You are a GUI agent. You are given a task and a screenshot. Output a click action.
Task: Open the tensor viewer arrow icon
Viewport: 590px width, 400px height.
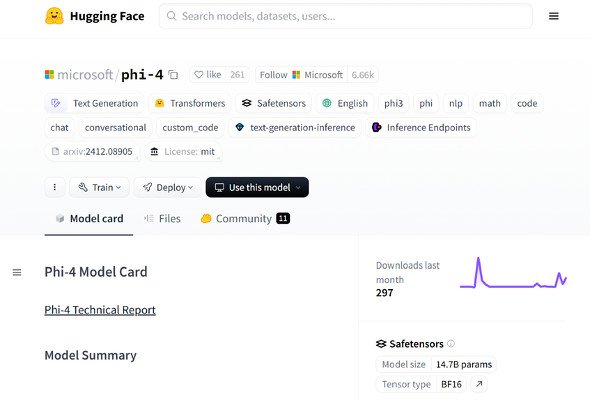(479, 384)
